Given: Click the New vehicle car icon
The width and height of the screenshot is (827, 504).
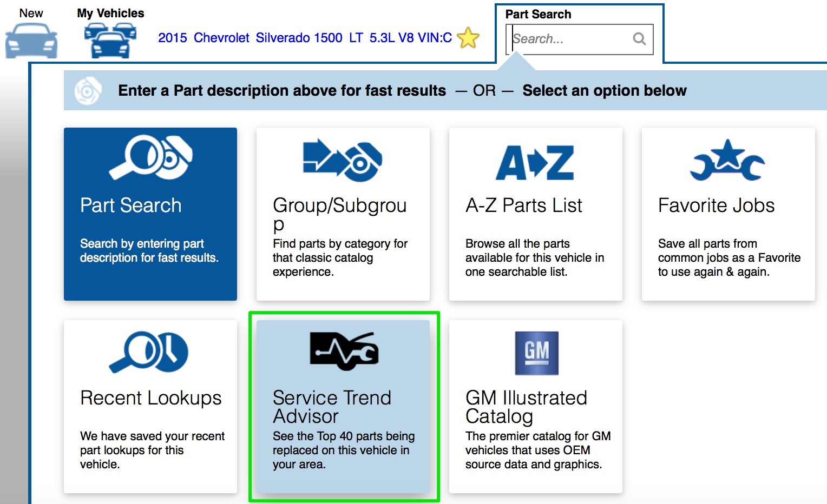Looking at the screenshot, I should (x=31, y=41).
